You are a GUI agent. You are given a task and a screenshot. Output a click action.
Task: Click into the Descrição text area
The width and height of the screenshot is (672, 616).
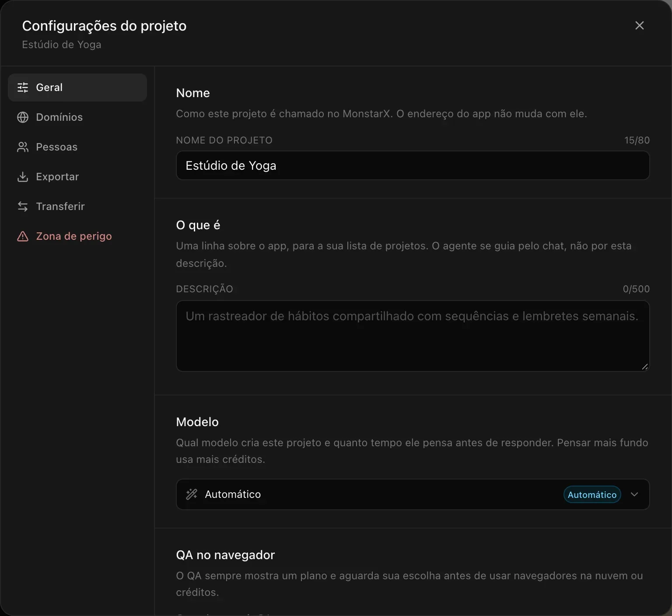[x=413, y=336]
